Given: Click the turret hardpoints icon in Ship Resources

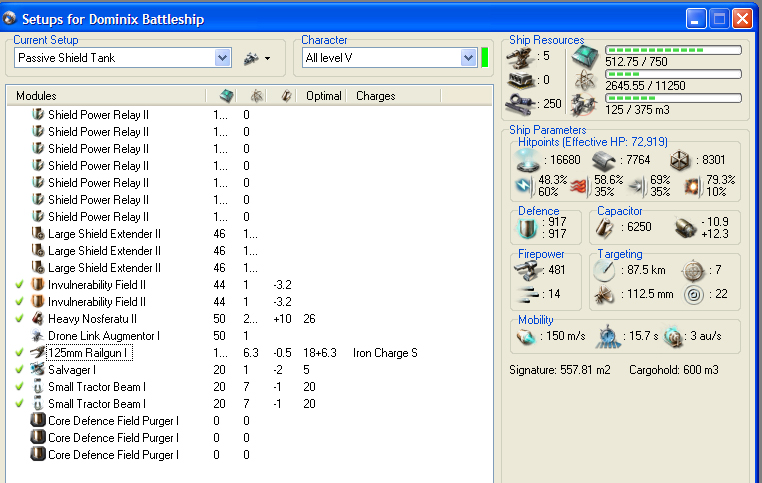Looking at the screenshot, I should pos(520,57).
